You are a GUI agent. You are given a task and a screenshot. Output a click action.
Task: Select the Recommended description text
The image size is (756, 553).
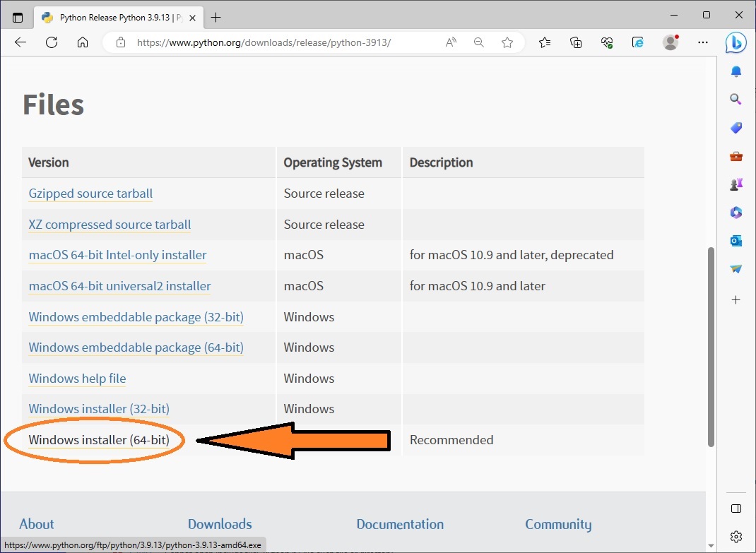click(451, 440)
